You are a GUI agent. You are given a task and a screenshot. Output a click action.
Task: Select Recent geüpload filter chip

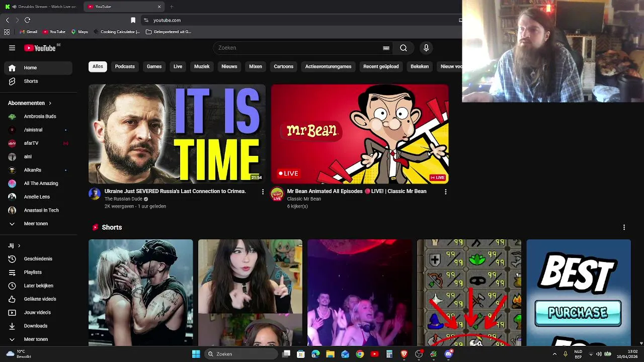[381, 66]
